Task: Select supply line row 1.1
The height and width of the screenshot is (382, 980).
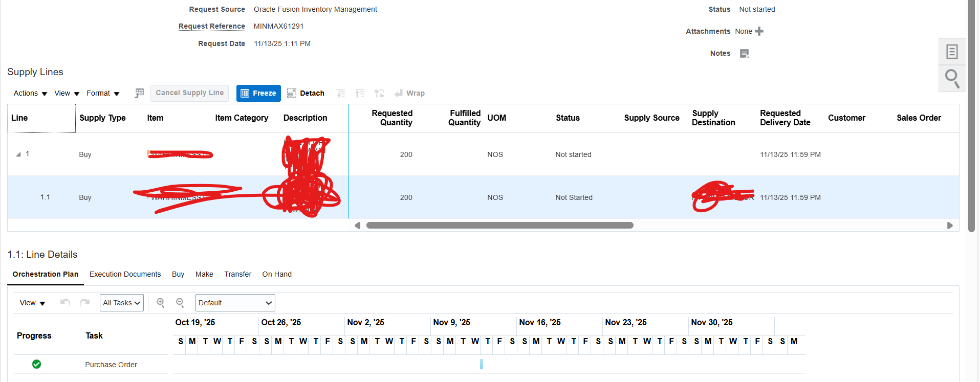Action: (483, 197)
